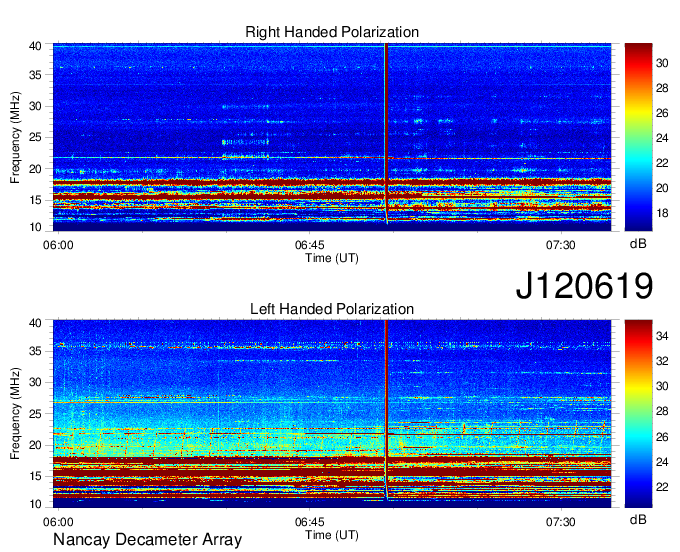Image resolution: width=680 pixels, height=552 pixels.
Task: Click the vertical burst line in lower spectrogram
Action: [x=386, y=408]
